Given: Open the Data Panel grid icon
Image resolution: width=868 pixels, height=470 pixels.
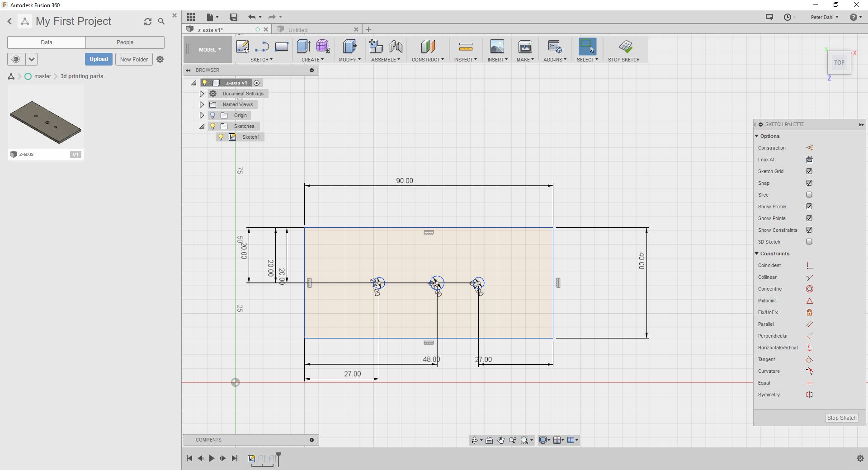Looking at the screenshot, I should pyautogui.click(x=191, y=17).
